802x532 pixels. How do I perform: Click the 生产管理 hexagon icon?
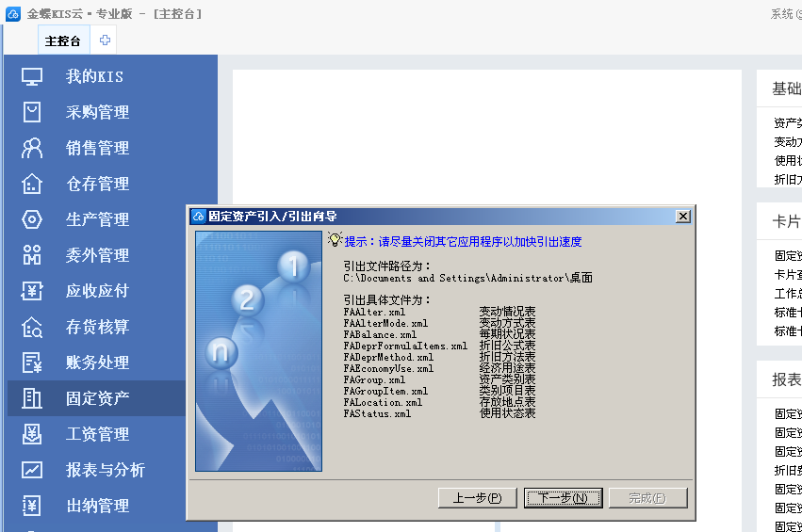pos(32,219)
